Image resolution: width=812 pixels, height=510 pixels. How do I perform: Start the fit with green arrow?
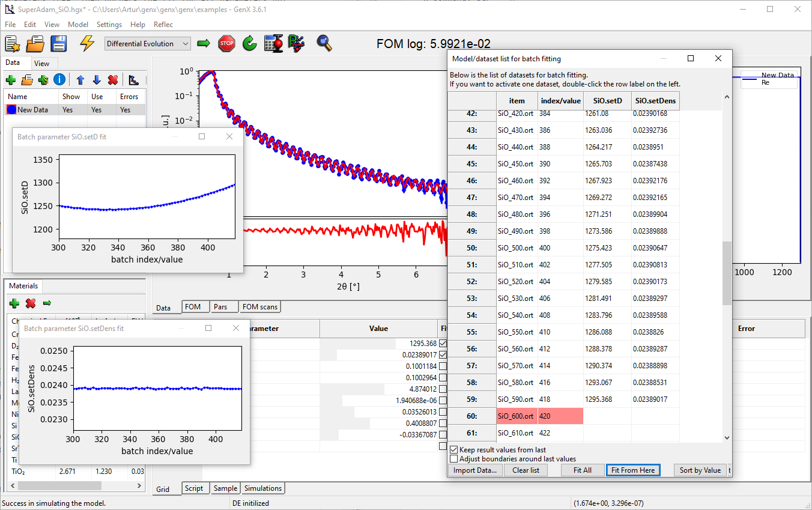[x=204, y=43]
